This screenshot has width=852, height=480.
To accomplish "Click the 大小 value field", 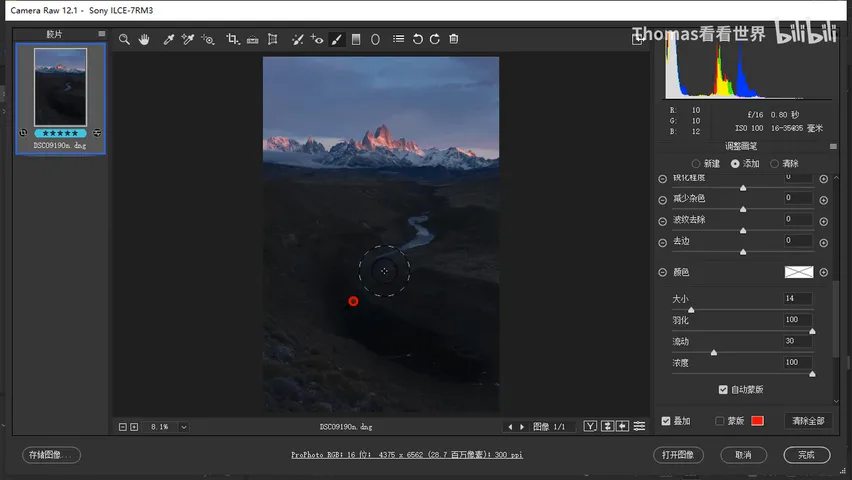I will pyautogui.click(x=798, y=298).
